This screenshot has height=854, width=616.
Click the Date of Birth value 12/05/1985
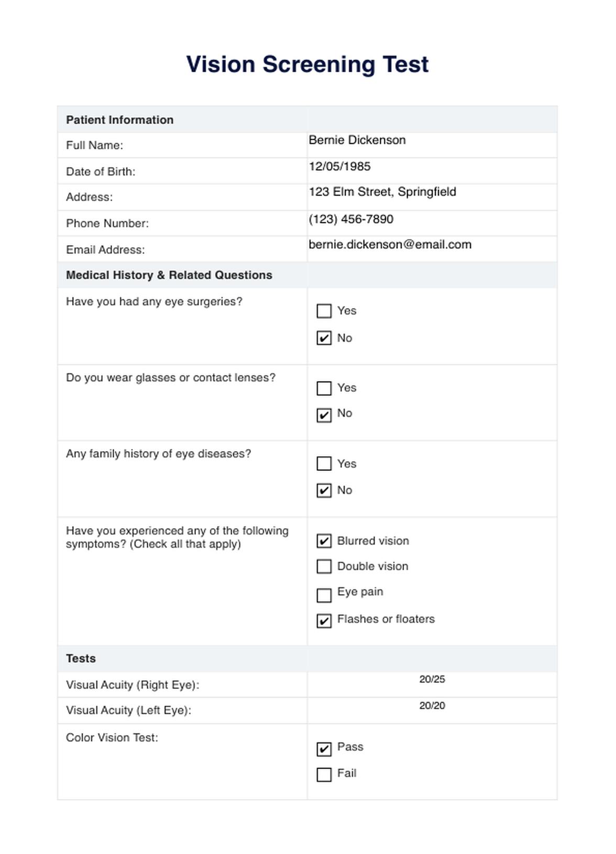tap(339, 167)
